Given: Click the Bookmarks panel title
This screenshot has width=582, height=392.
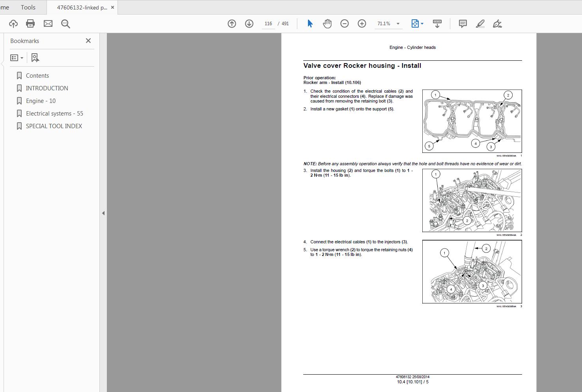Looking at the screenshot, I should [x=24, y=41].
